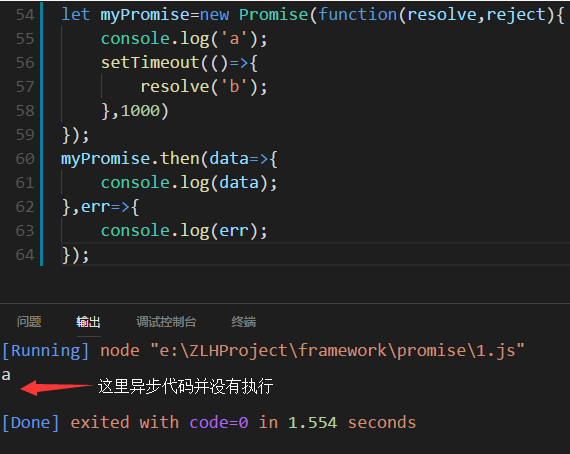Click myPromise.then on line 60
Screen dimensions: 570x454
130,159
